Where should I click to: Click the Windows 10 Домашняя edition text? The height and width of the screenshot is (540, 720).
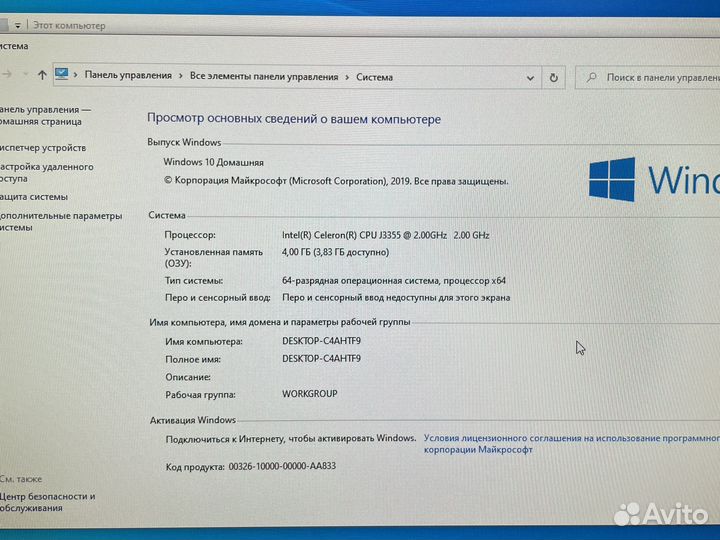click(x=214, y=162)
